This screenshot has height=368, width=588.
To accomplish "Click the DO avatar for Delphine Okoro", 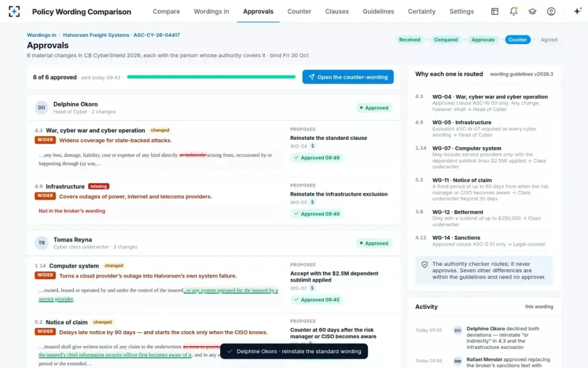I will [x=42, y=107].
